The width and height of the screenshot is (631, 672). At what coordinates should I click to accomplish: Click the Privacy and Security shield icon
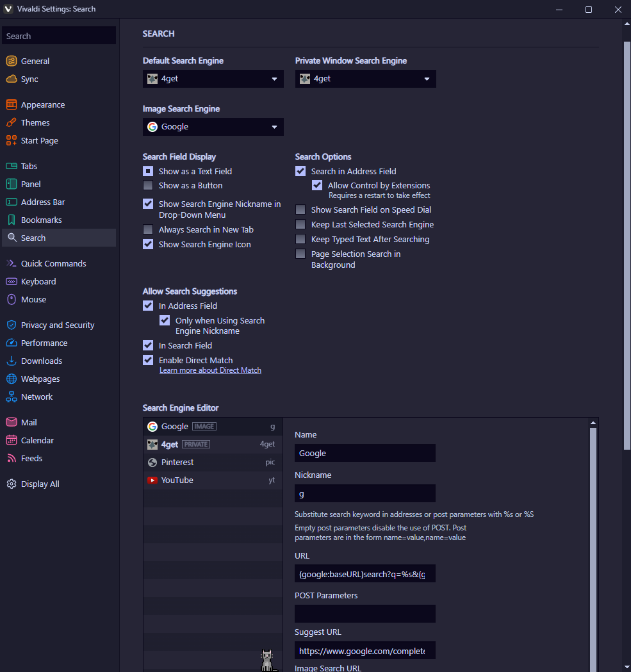click(x=11, y=325)
